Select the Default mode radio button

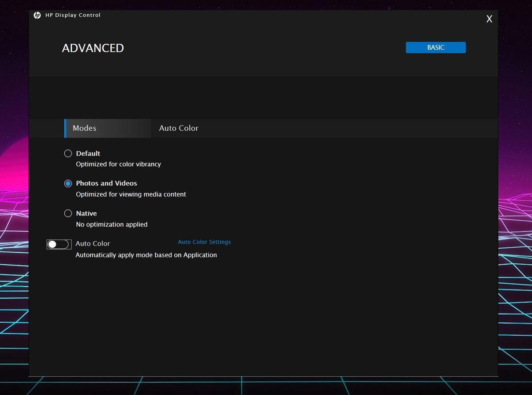point(68,153)
